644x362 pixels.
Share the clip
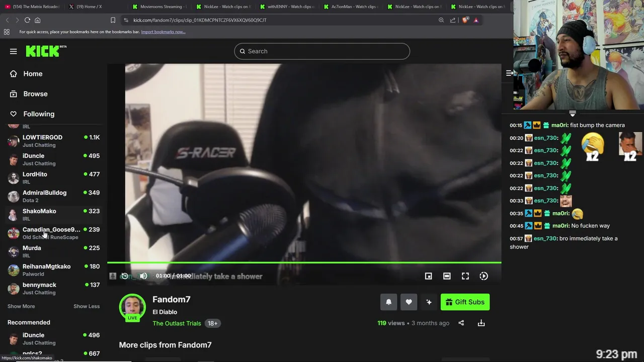point(461,323)
